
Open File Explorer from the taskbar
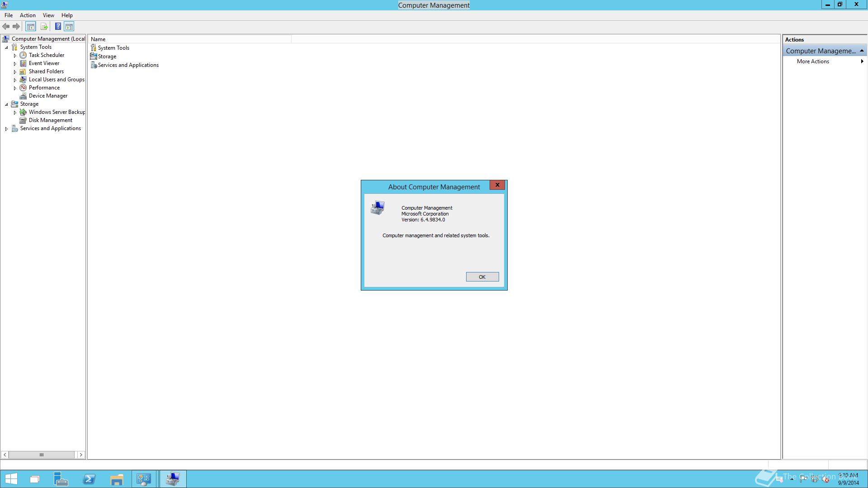pyautogui.click(x=117, y=479)
